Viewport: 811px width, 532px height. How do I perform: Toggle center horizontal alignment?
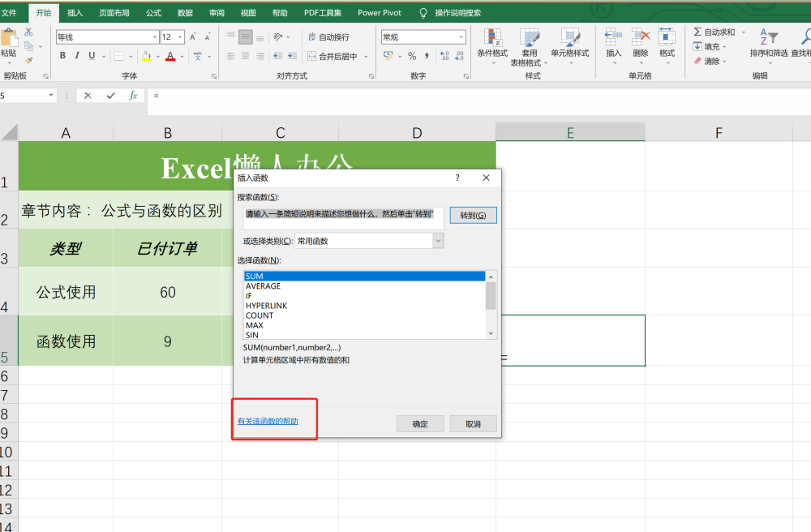(x=246, y=56)
